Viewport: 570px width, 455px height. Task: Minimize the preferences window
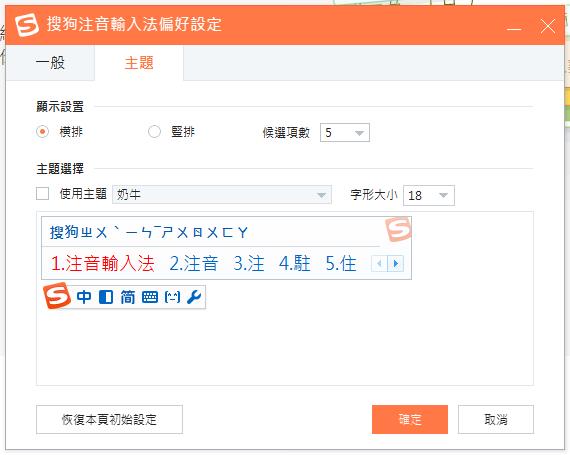click(514, 28)
